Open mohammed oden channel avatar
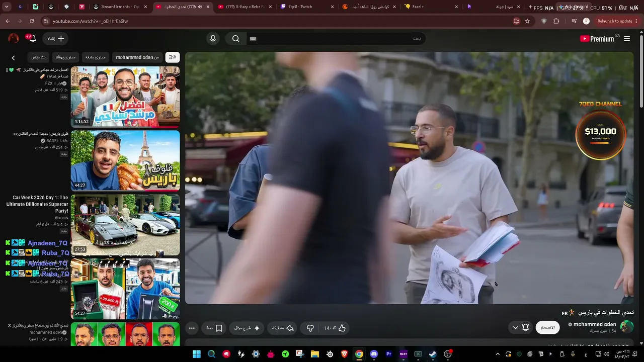This screenshot has width=644, height=362. coord(627,327)
